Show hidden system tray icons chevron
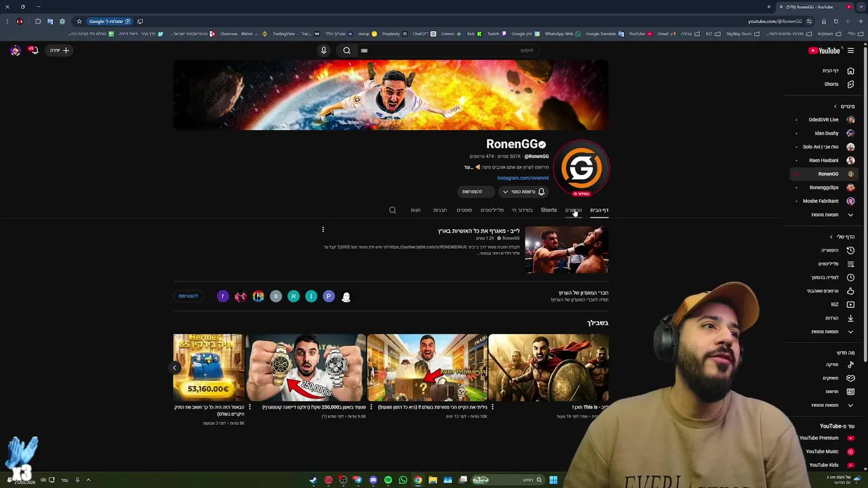The height and width of the screenshot is (488, 868). pyautogui.click(x=88, y=480)
